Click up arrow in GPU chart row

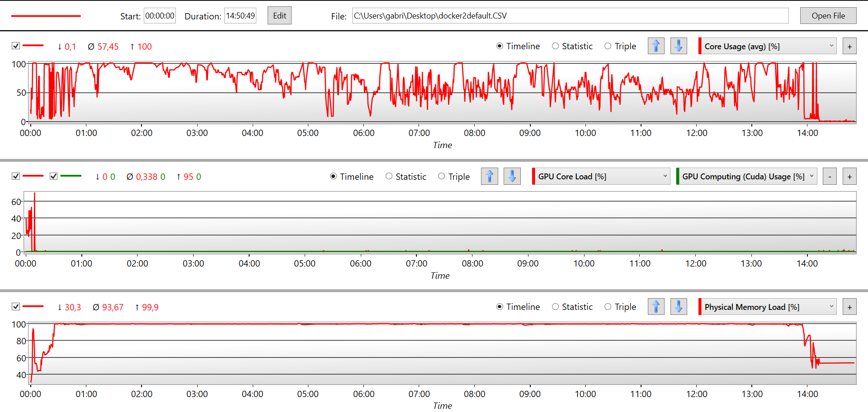point(490,176)
